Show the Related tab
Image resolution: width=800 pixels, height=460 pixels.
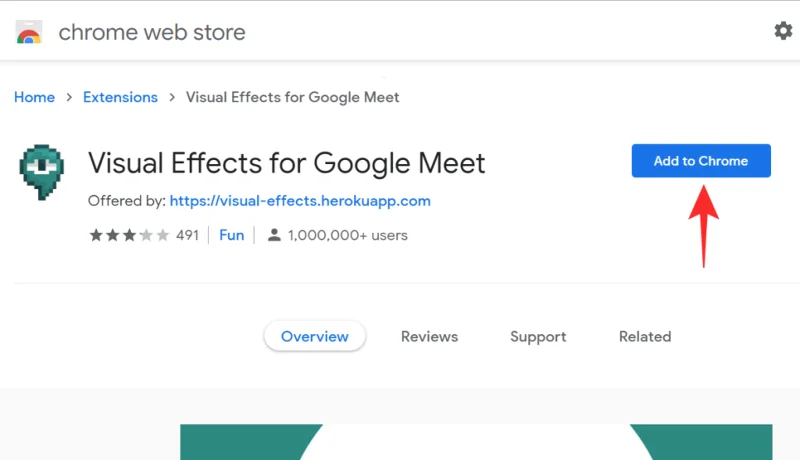644,337
